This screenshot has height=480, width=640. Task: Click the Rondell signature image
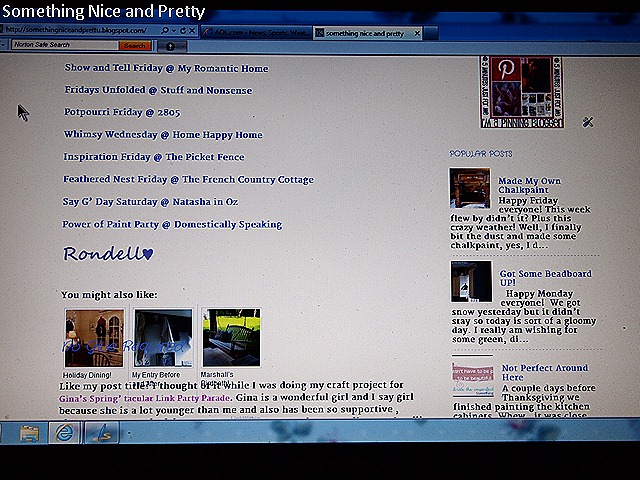point(108,253)
